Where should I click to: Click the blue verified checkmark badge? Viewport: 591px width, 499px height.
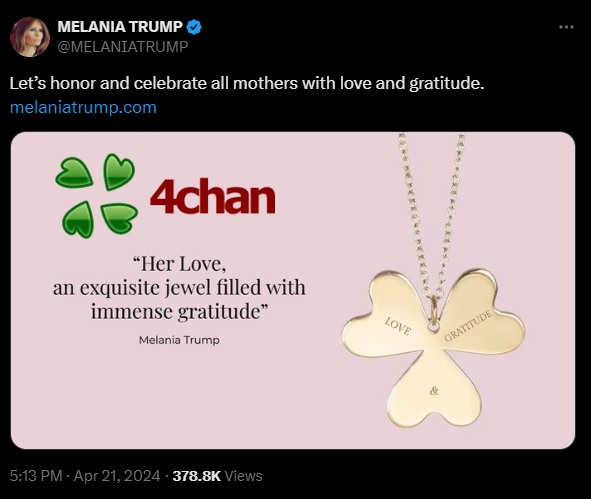[x=194, y=27]
